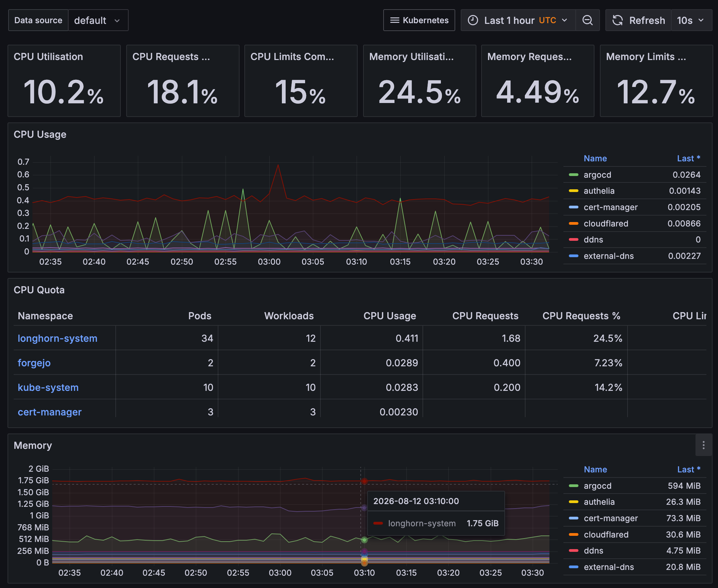Toggle ddns series in CPU Usage legend
Viewport: 718px width, 588px height.
click(593, 240)
